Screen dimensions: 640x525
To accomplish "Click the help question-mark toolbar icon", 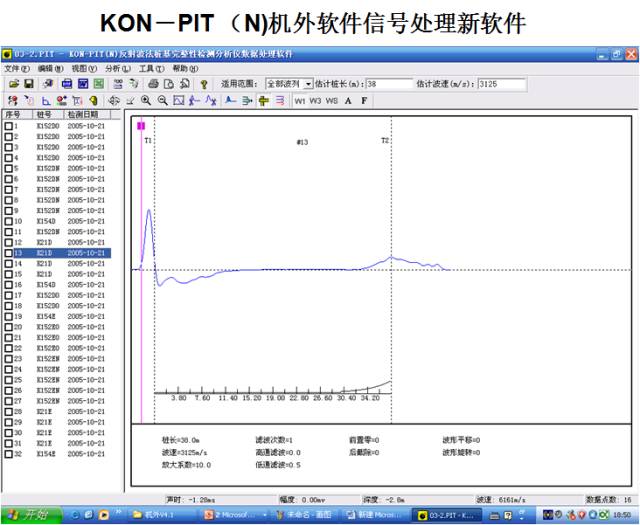I will 204,85.
